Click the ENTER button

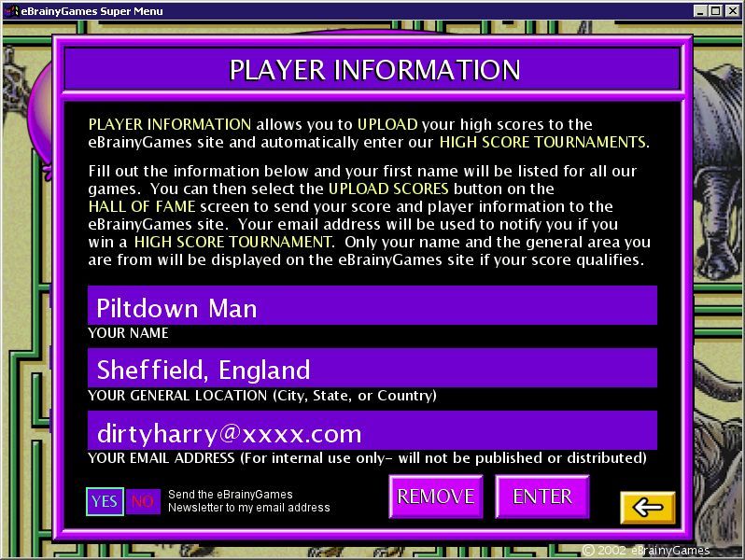542,497
